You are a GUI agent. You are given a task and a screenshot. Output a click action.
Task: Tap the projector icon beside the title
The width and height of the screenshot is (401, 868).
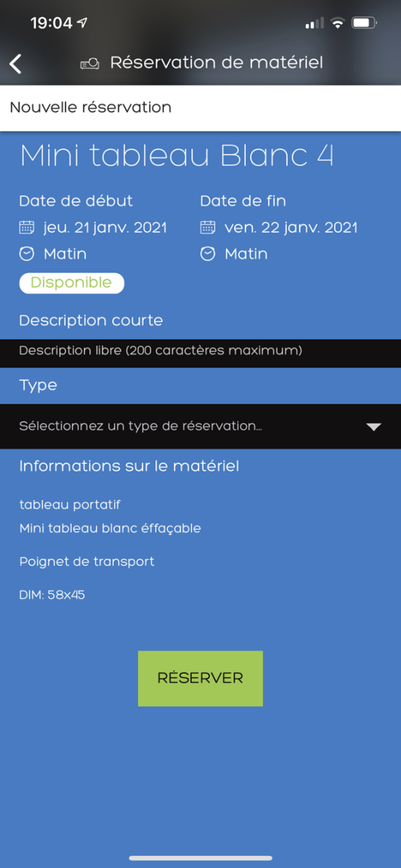coord(90,64)
